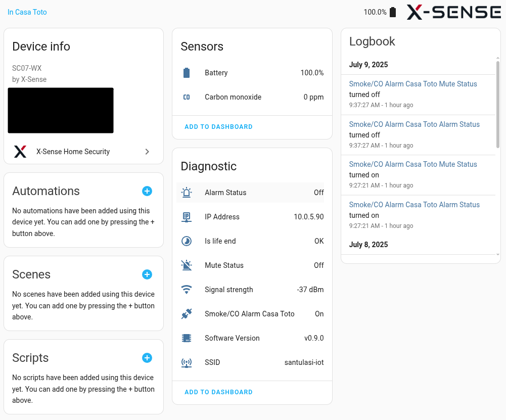Viewport: 506px width, 420px height.
Task: Add Sensors card to dashboard
Action: coord(218,127)
